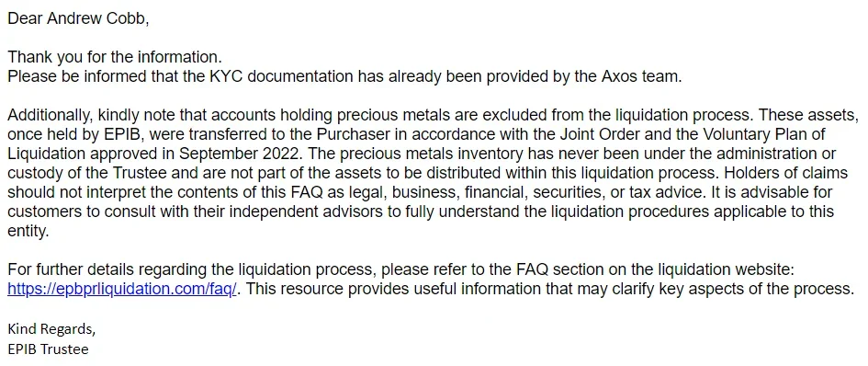Image resolution: width=868 pixels, height=366 pixels.
Task: Click the "EPIB Trustee" signature
Action: [48, 349]
